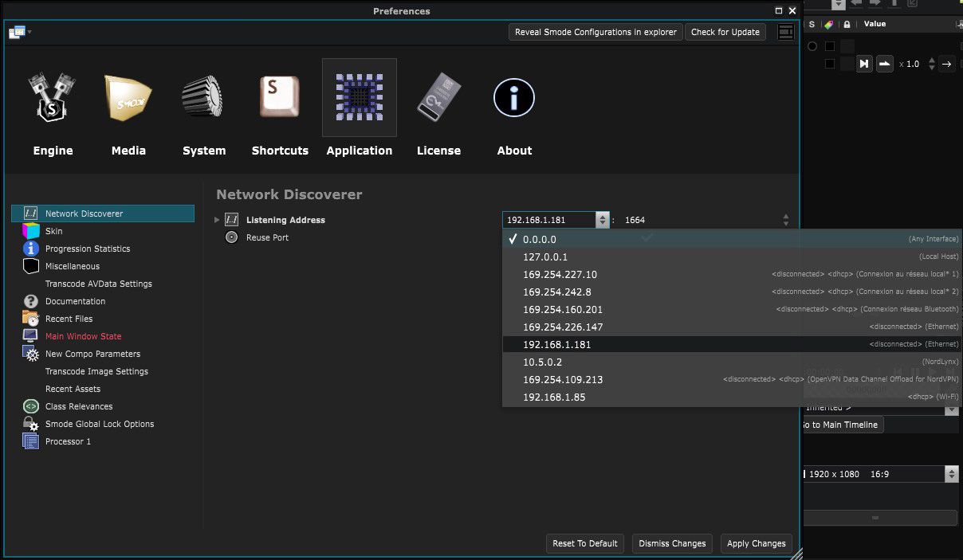This screenshot has height=560, width=963.
Task: Click the color tag column icon
Action: point(829,25)
